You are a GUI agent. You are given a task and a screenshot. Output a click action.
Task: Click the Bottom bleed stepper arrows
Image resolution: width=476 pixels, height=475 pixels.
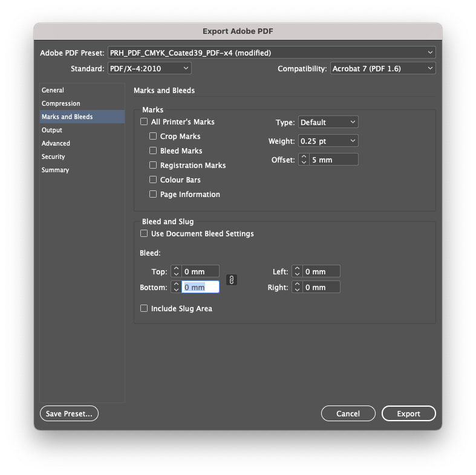point(176,287)
